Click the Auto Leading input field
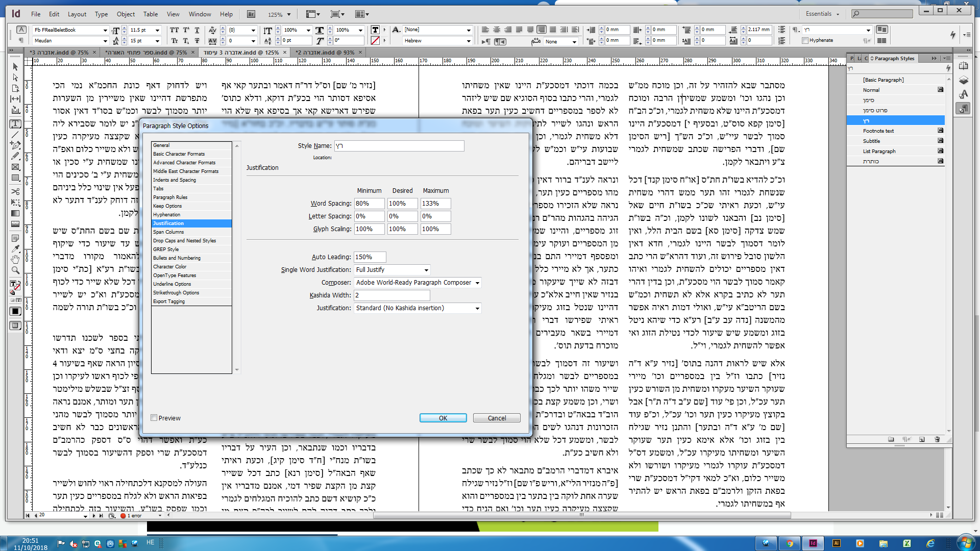The width and height of the screenshot is (980, 551). 370,257
